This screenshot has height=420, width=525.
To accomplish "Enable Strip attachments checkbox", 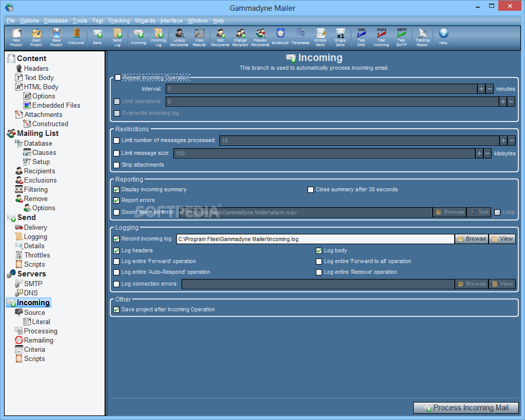I will point(116,165).
